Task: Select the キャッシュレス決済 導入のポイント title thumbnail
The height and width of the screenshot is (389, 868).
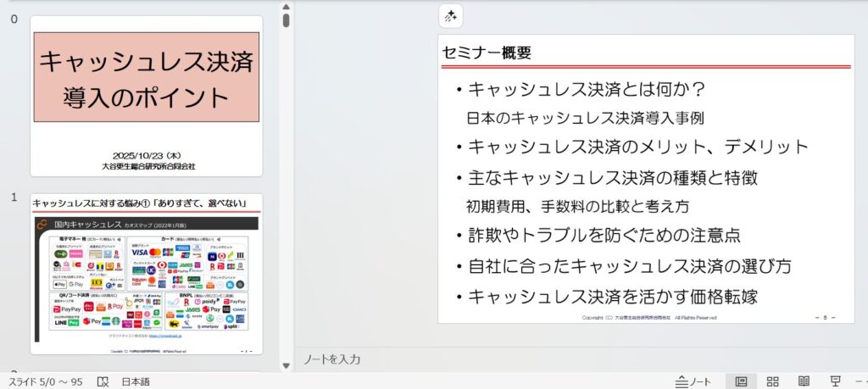Action: pos(146,96)
